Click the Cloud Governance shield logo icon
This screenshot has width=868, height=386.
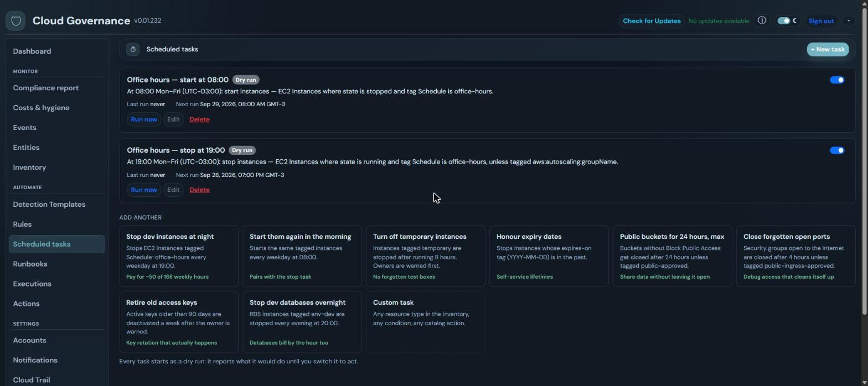point(15,21)
